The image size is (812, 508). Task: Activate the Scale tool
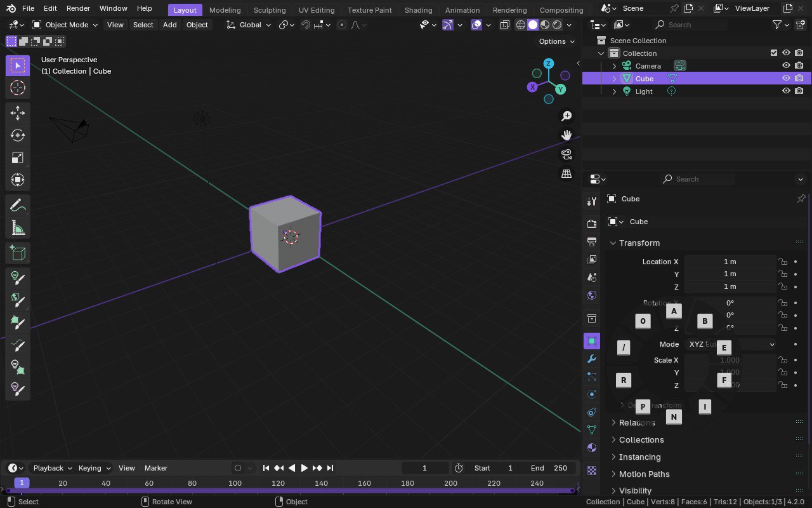coord(18,158)
